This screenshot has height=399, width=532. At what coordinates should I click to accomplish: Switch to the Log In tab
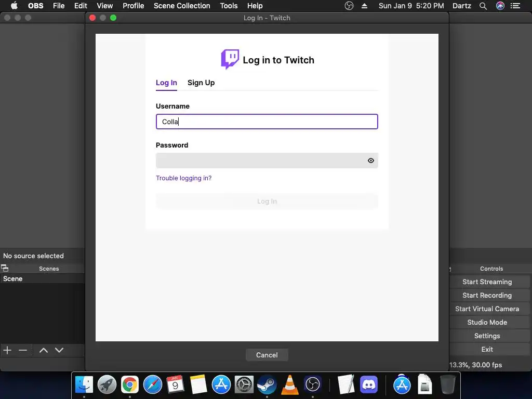click(166, 83)
